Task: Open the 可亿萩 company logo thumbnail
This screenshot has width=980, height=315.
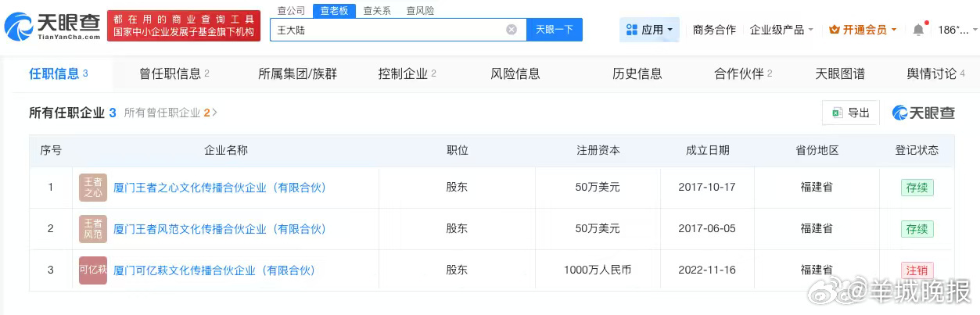Action: click(x=93, y=270)
